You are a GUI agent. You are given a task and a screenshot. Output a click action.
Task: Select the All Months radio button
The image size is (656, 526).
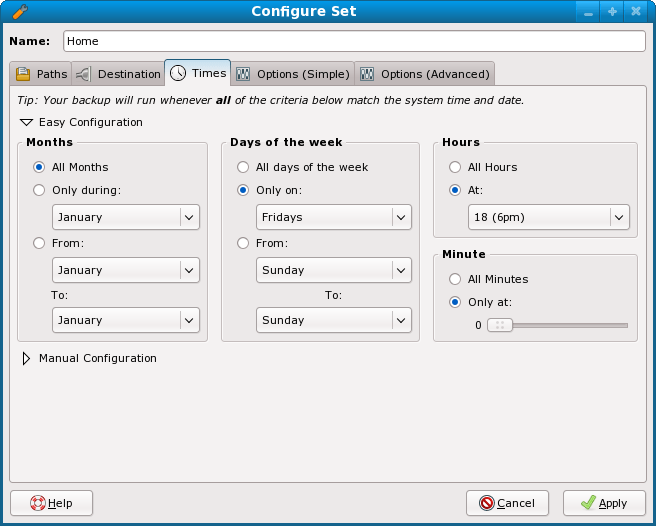pos(39,167)
